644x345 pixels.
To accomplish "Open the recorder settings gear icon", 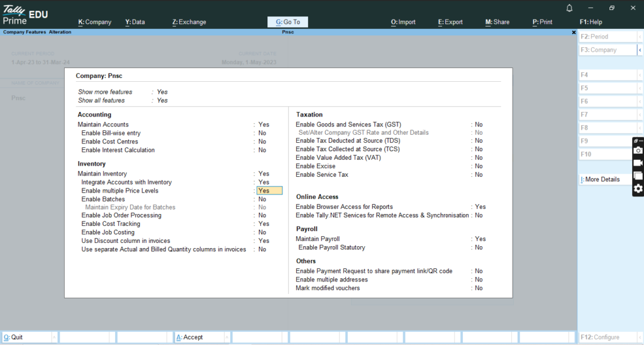I will (638, 188).
